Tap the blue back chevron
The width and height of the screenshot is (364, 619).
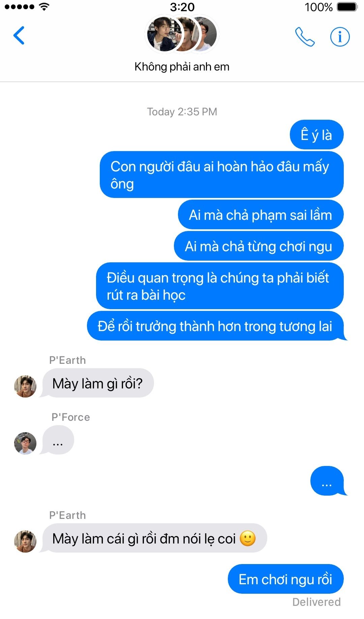pos(19,35)
